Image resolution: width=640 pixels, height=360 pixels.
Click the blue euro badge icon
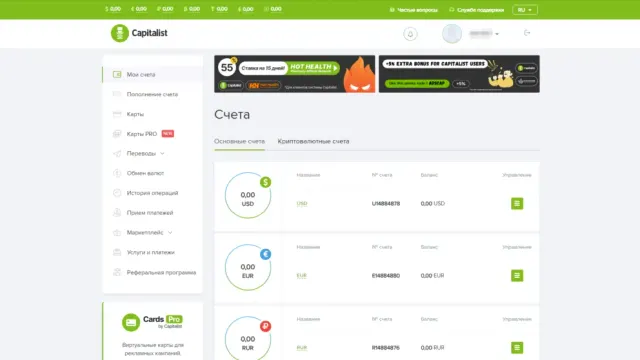[x=265, y=254]
